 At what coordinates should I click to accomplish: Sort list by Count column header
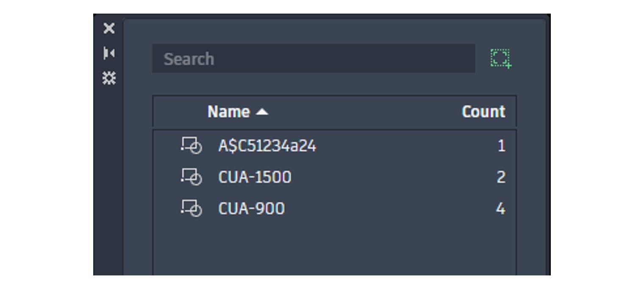(483, 112)
